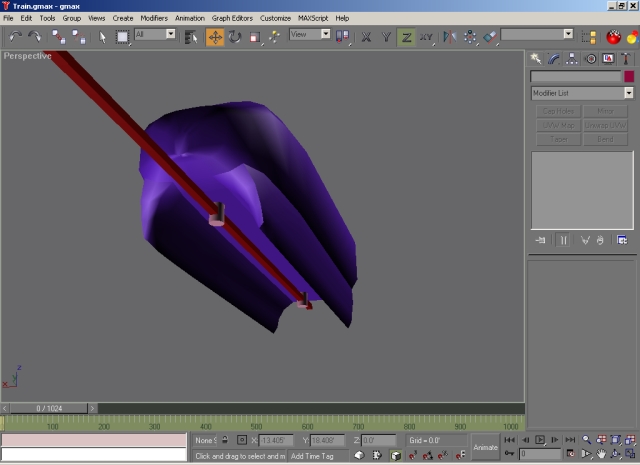Toggle the Animate button
Viewport: 640px width, 465px height.
pyautogui.click(x=485, y=447)
